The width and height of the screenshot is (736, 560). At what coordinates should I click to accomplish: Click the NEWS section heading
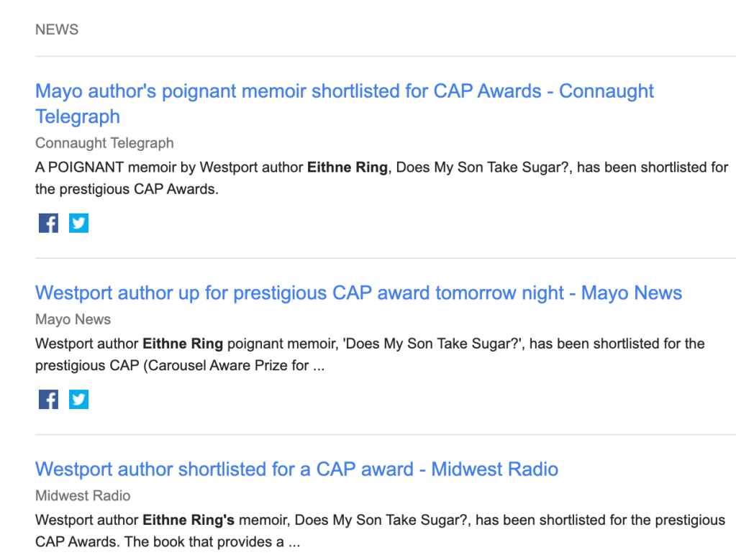[57, 29]
